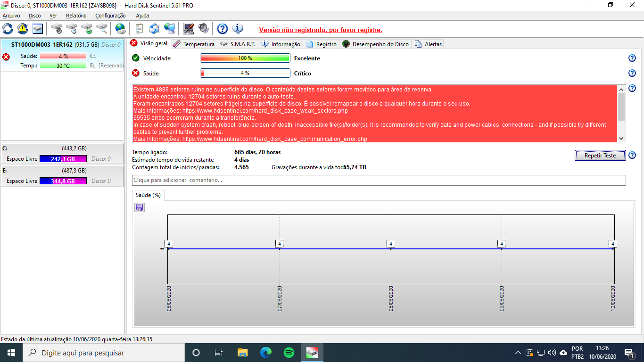Save the health chart with floppy icon
This screenshot has height=362, width=644.
(140, 207)
